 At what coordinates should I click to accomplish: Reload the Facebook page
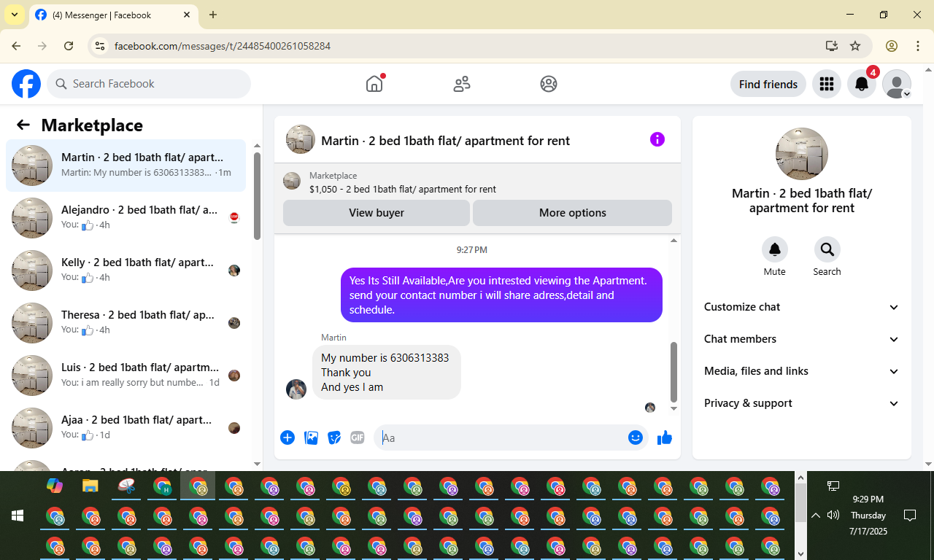point(69,46)
